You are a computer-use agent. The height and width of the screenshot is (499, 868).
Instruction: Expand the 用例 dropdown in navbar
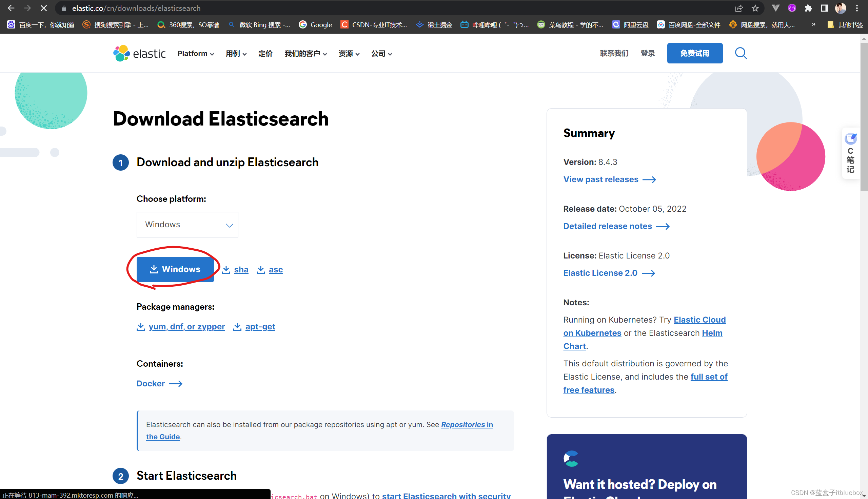click(236, 54)
